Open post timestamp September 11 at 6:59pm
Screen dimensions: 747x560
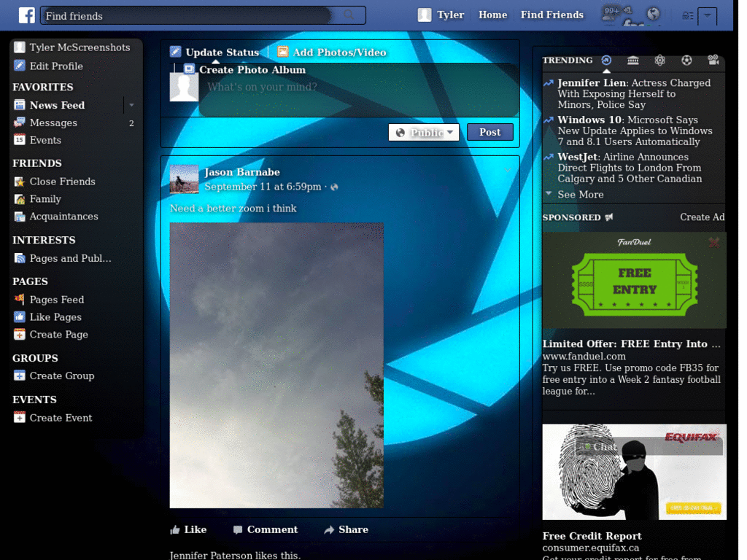(x=263, y=187)
